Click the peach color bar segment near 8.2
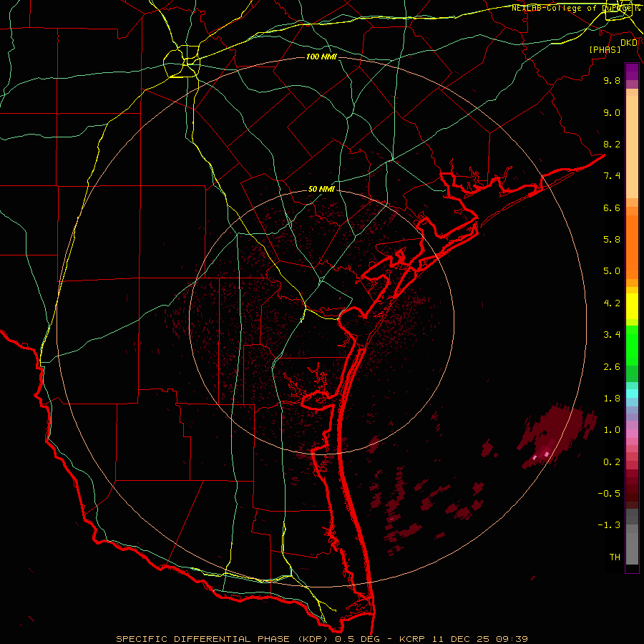Viewport: 644px width, 644px height. coord(632,147)
